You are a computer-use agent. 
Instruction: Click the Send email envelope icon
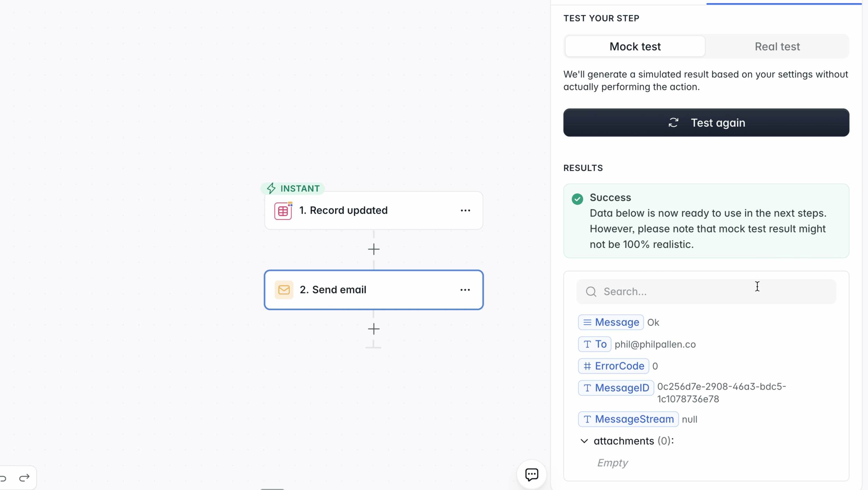[x=284, y=290]
